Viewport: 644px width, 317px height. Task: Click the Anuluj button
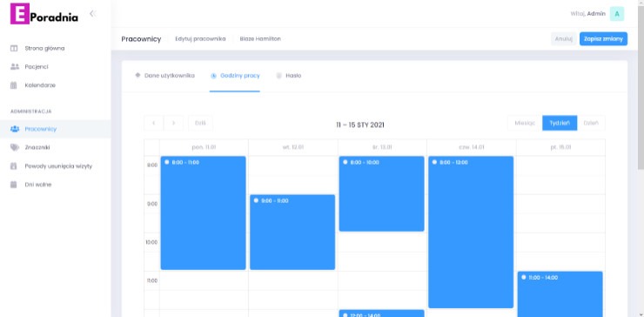(564, 39)
